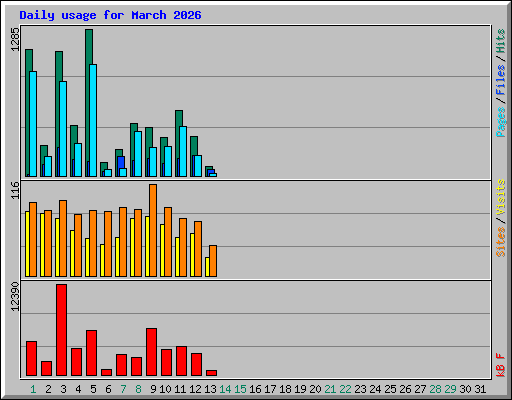This screenshot has width=512, height=400.
Task: Click the red 'KB F' legend label
Action: (501, 365)
